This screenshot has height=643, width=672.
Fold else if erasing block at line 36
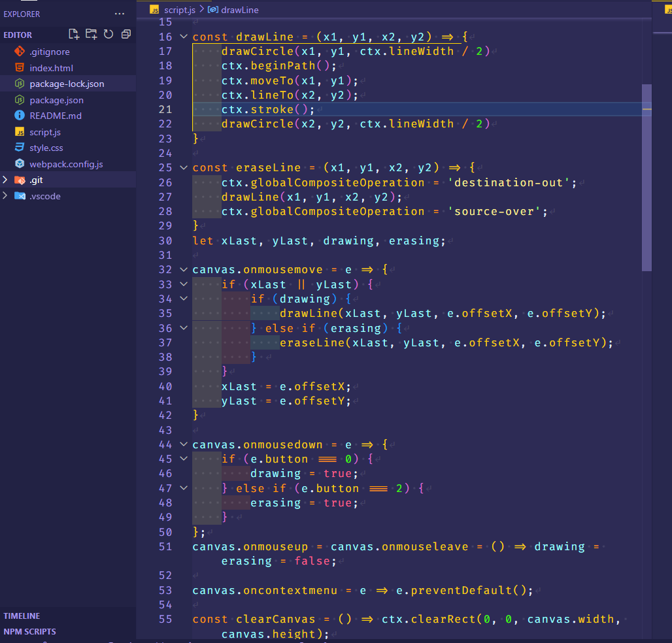pos(184,327)
